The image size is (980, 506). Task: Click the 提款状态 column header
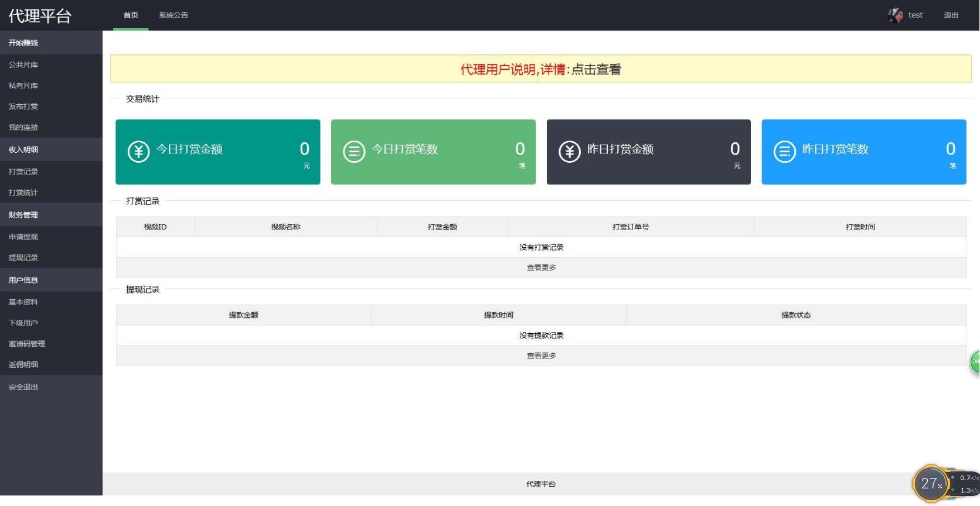[x=796, y=315]
